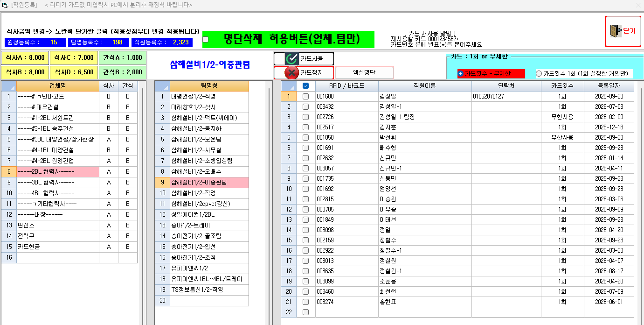Click the 엑셀명단 button
The width and height of the screenshot is (644, 325).
coord(364,72)
